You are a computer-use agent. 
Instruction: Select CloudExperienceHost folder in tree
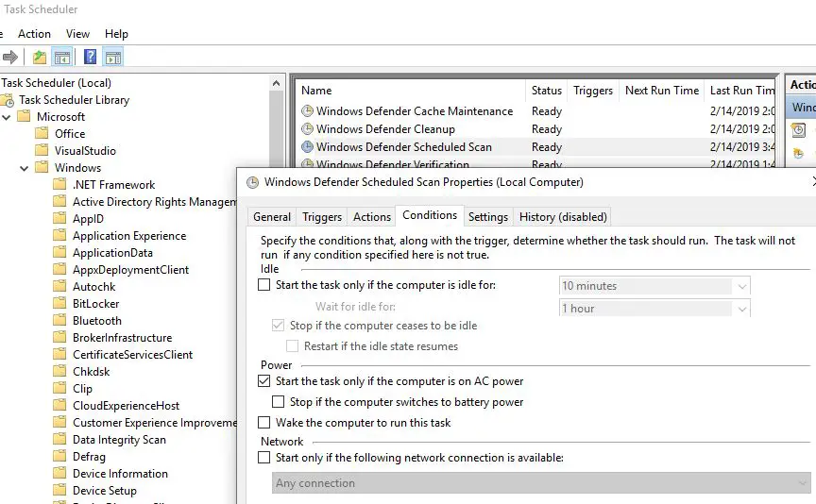pos(126,406)
